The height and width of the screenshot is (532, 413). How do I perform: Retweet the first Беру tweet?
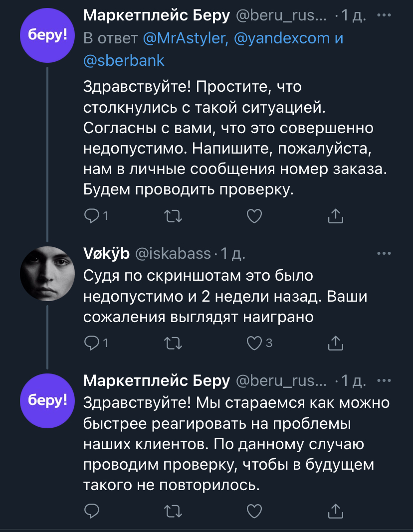[173, 215]
